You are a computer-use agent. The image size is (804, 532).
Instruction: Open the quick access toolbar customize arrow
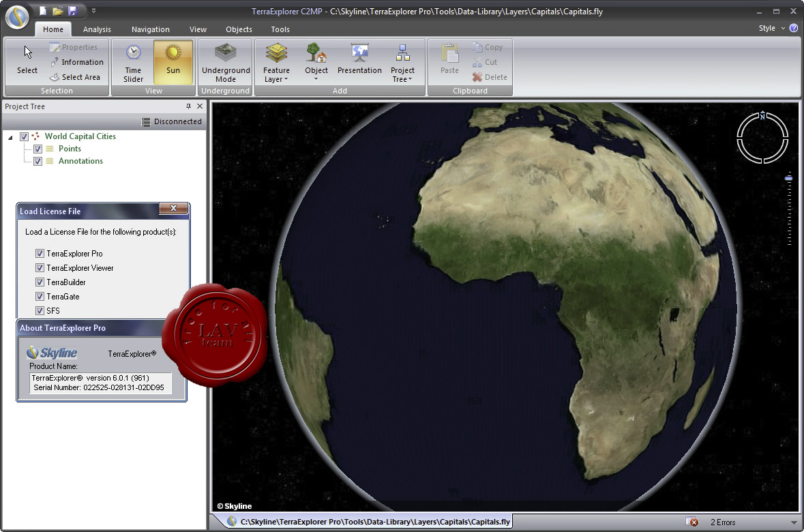[x=93, y=11]
